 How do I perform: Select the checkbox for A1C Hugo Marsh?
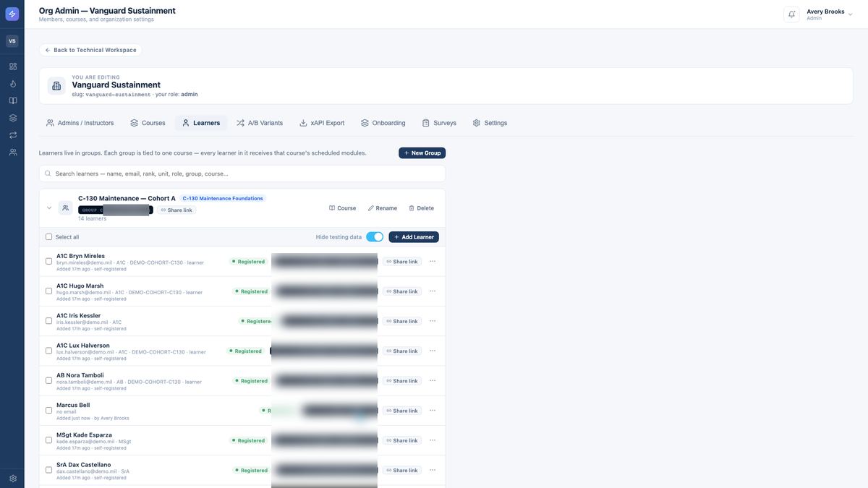(48, 291)
